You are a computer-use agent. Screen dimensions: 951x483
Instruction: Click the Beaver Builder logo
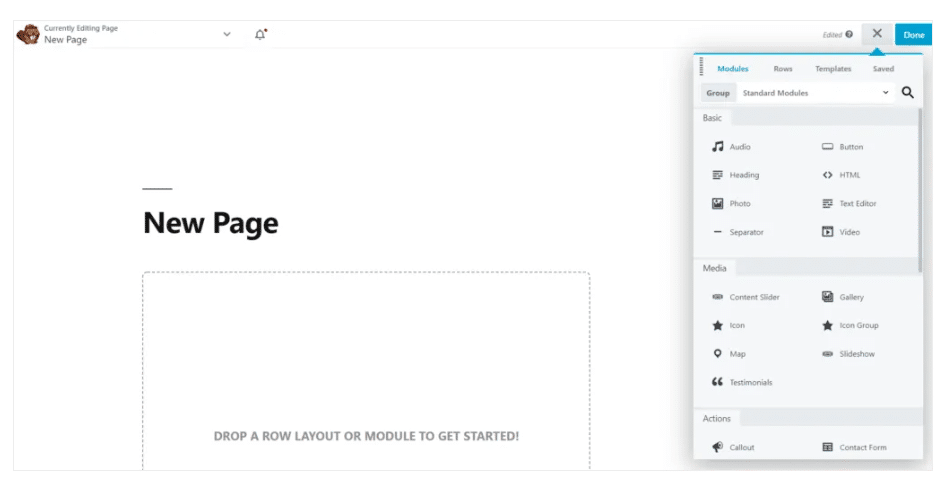click(x=28, y=35)
